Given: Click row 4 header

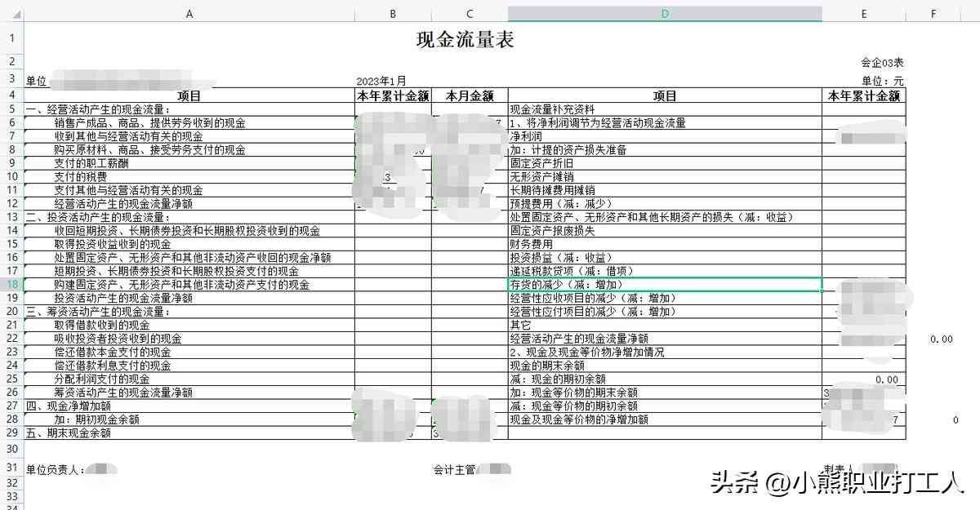Looking at the screenshot, I should pos(11,95).
